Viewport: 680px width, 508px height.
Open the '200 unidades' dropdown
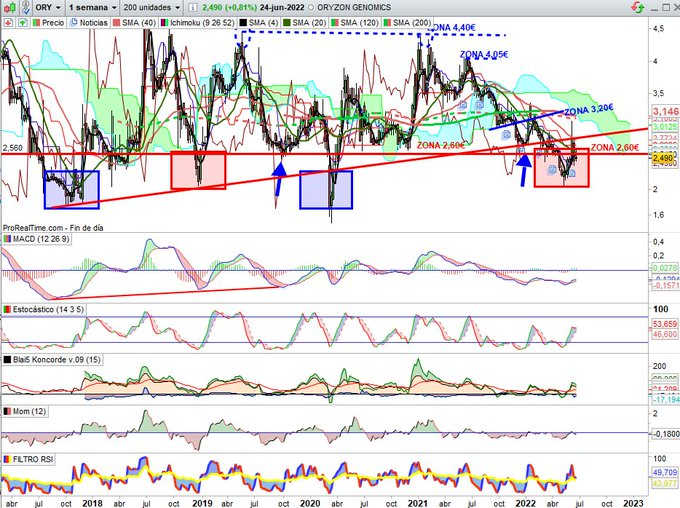pyautogui.click(x=151, y=7)
